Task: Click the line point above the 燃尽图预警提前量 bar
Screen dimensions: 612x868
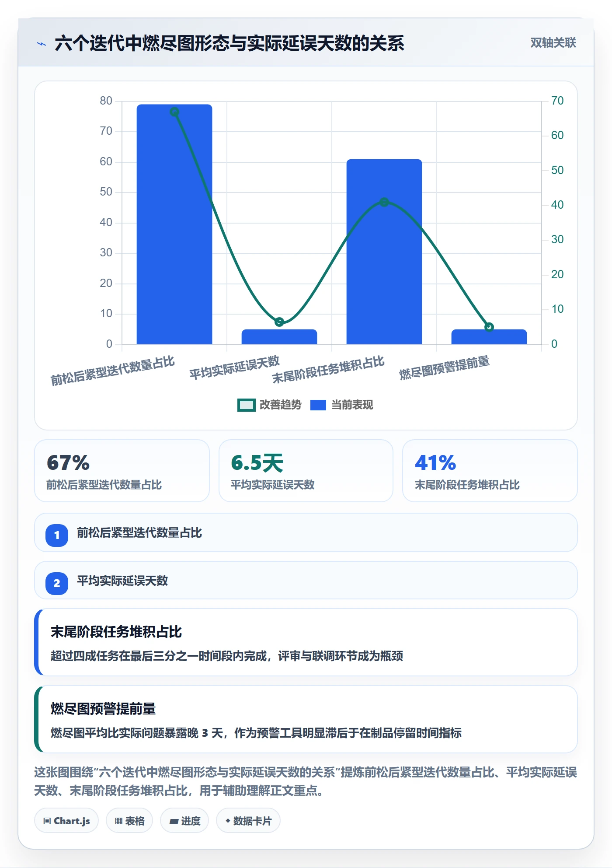Action: (x=489, y=327)
